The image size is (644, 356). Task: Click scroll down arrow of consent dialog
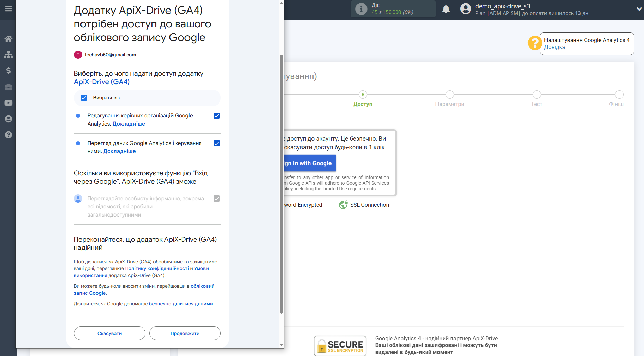(x=281, y=345)
